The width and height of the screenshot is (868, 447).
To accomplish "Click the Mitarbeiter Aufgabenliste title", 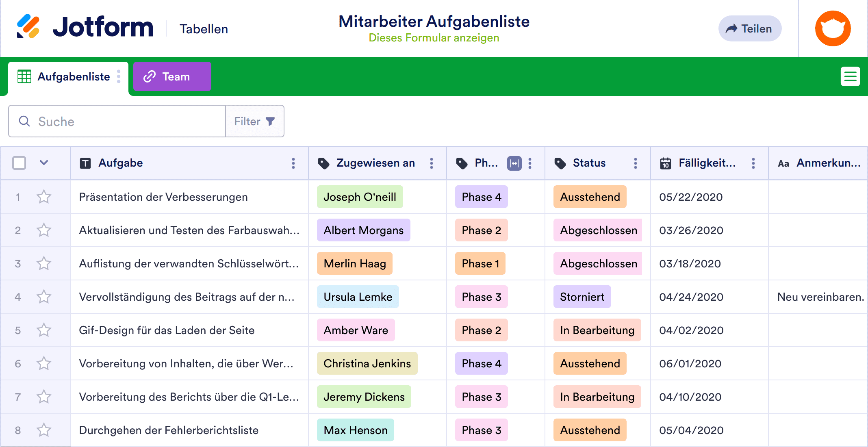I will pos(434,21).
